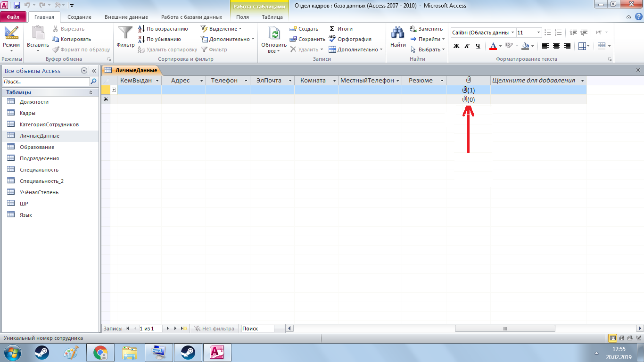644x362 pixels.
Task: Open the background fill color dropdown
Action: pyautogui.click(x=532, y=46)
